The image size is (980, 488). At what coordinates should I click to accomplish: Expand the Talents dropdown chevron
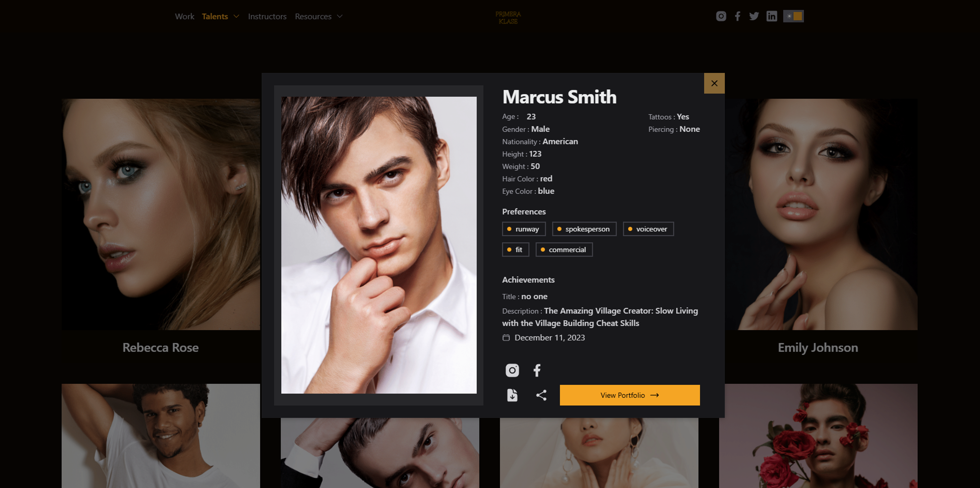coord(236,16)
